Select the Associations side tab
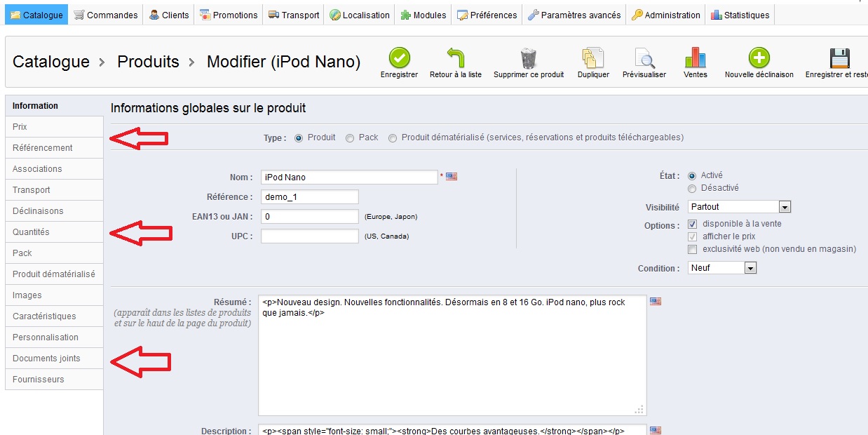The width and height of the screenshot is (868, 435). click(x=54, y=169)
